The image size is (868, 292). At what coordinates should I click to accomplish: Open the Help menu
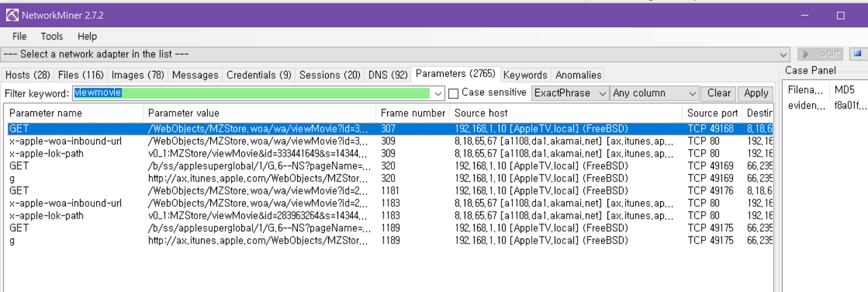click(x=87, y=37)
